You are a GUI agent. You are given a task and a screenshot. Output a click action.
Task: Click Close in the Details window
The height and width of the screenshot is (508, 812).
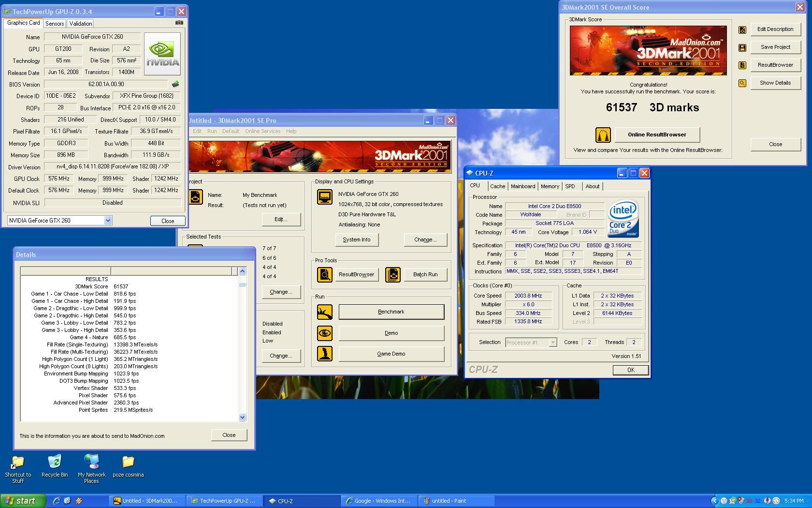[229, 435]
